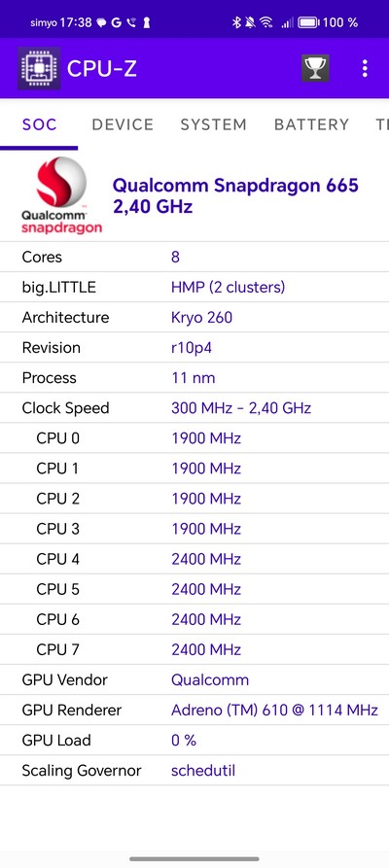Select the SOC tab
The width and height of the screenshot is (389, 868).
pyautogui.click(x=39, y=124)
